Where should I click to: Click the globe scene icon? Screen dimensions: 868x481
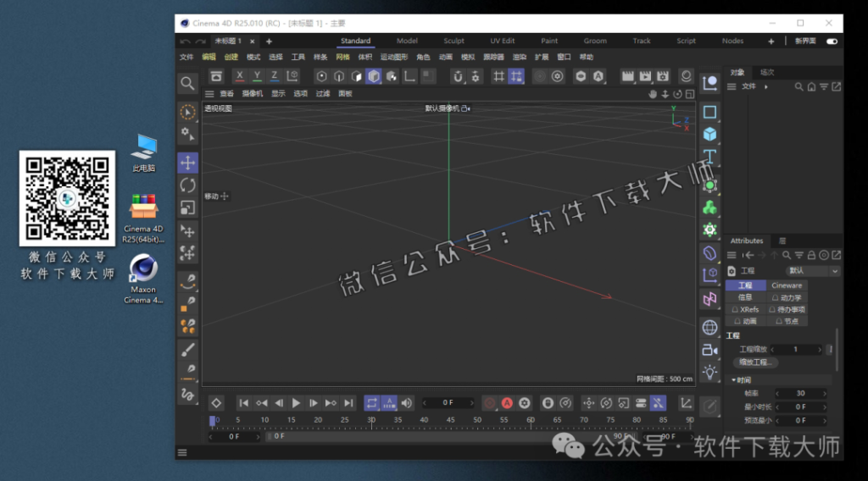click(709, 328)
